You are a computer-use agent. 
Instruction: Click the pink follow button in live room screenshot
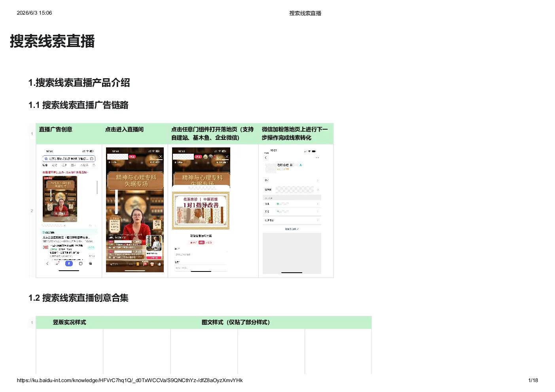132,157
